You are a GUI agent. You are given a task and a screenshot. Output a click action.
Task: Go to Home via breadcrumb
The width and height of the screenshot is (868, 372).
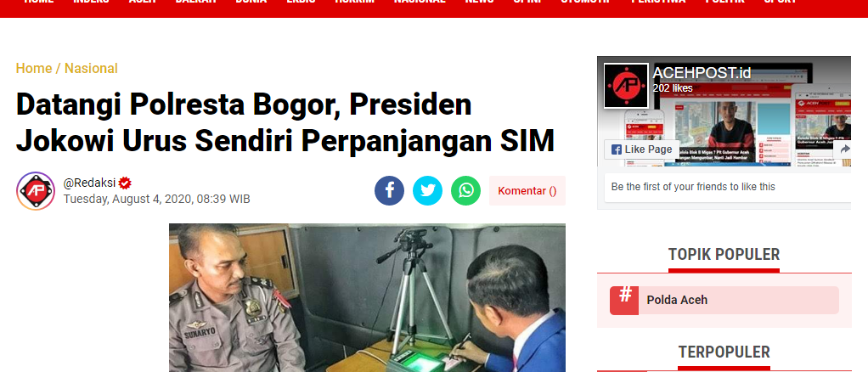click(x=34, y=69)
